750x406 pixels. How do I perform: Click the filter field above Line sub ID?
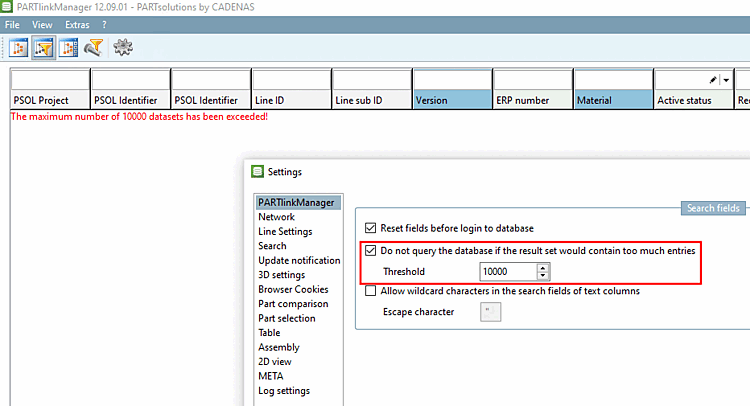point(372,80)
